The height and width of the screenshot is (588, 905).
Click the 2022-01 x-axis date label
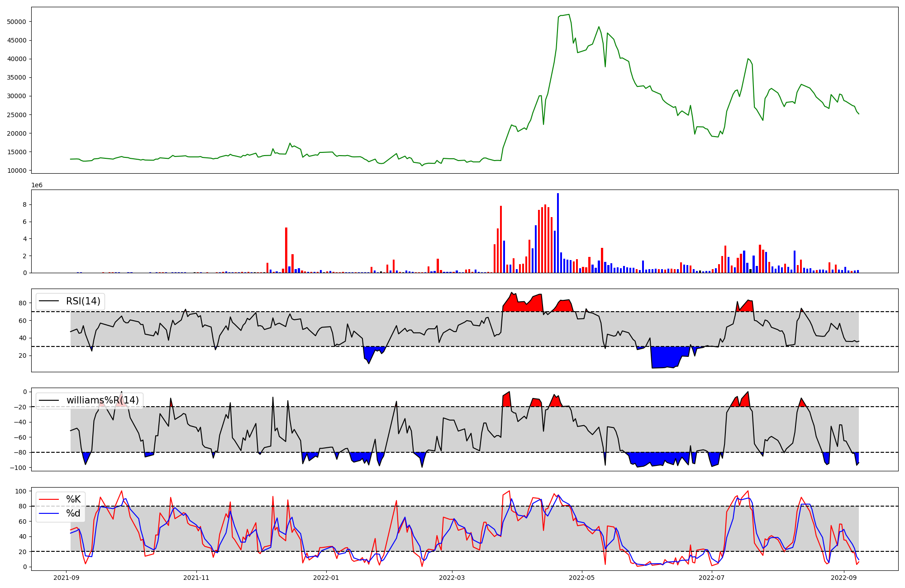tap(326, 578)
